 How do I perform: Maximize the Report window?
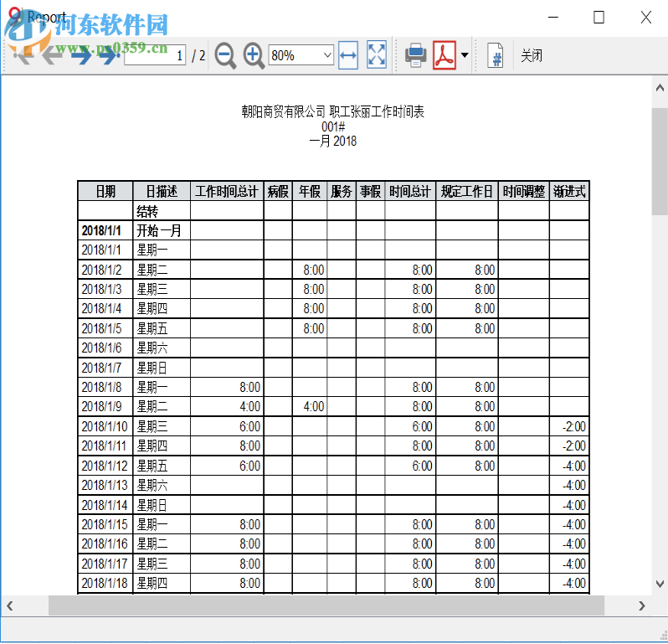click(x=599, y=17)
